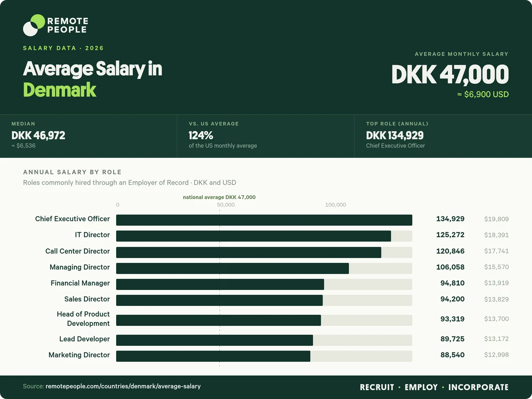Click the 'SALARY DATA · 2026' label
This screenshot has width=532, height=399.
click(63, 48)
